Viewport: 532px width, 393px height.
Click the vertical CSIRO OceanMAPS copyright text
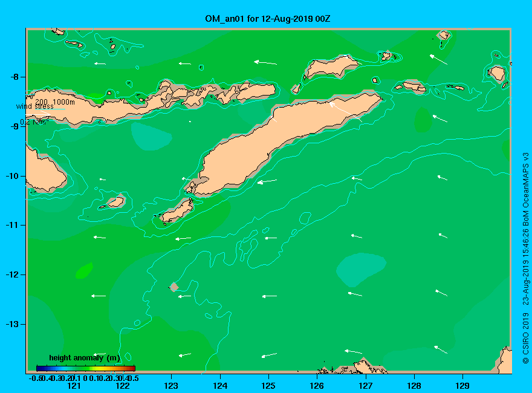[x=525, y=258]
